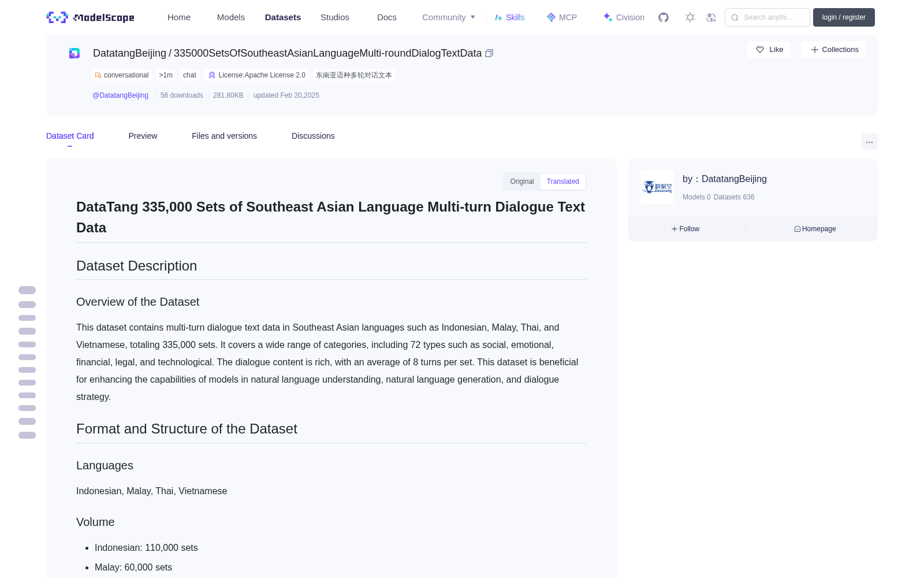Image resolution: width=924 pixels, height=578 pixels.
Task: Click the 'Dataset Description' heading
Action: pos(137,266)
